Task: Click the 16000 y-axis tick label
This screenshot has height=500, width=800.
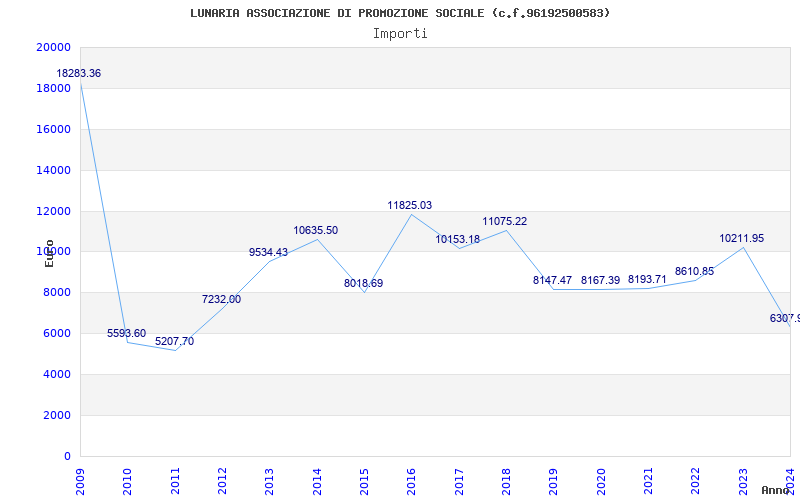Action: click(x=54, y=129)
